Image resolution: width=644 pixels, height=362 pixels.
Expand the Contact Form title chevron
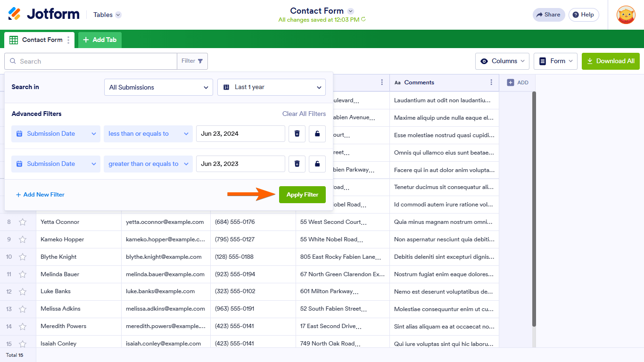(350, 11)
